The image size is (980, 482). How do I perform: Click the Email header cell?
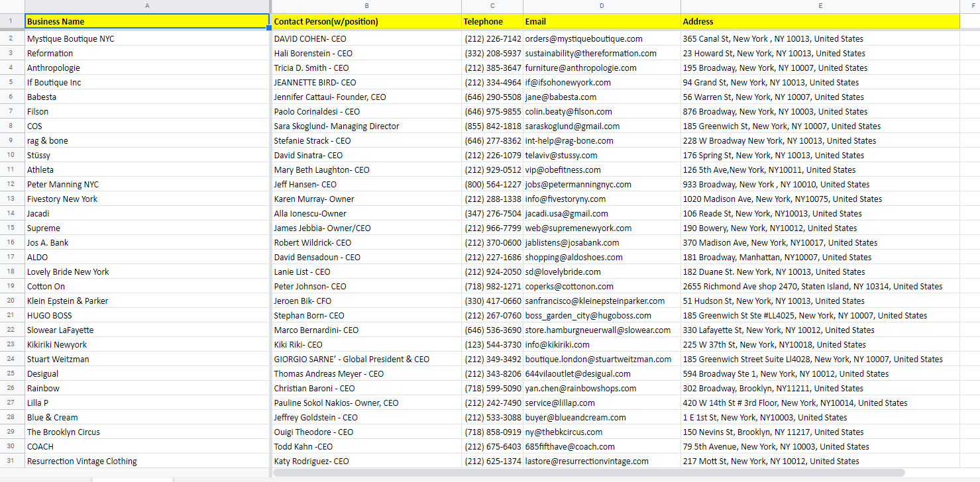tap(602, 21)
